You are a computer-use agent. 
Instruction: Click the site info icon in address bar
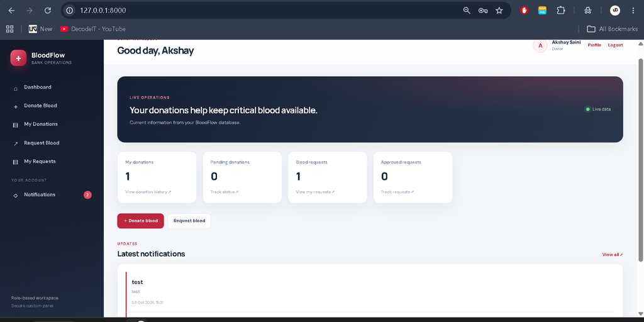point(70,11)
